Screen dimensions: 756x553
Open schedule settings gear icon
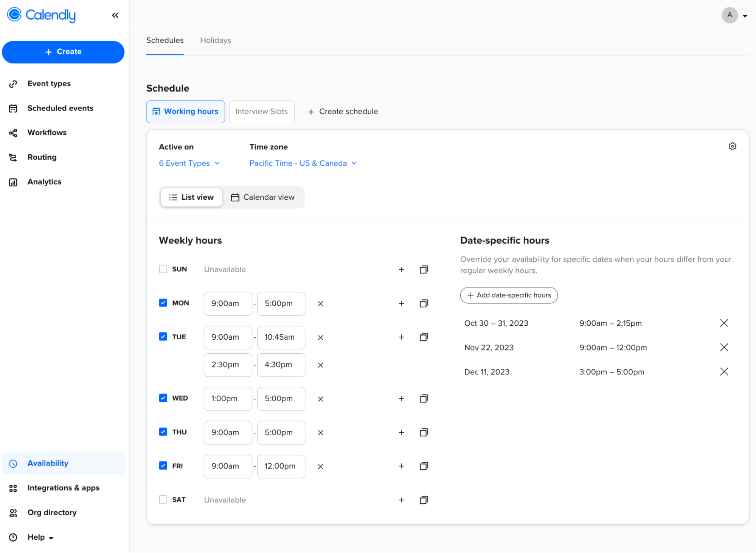[732, 146]
